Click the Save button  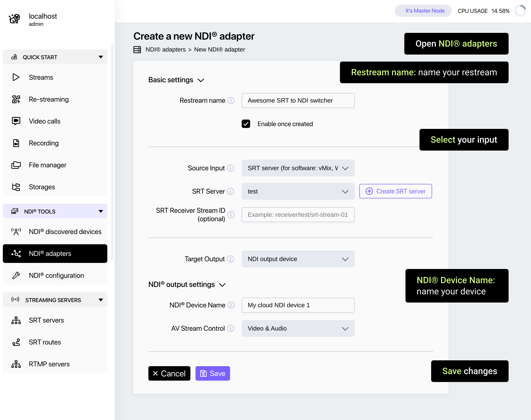point(213,373)
